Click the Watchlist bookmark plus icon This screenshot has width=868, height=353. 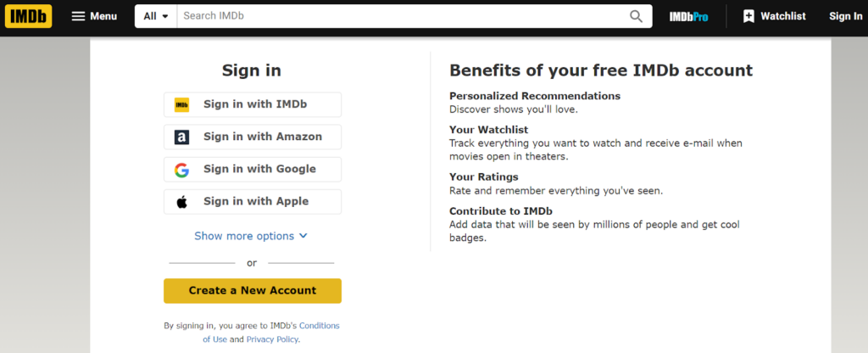[748, 16]
